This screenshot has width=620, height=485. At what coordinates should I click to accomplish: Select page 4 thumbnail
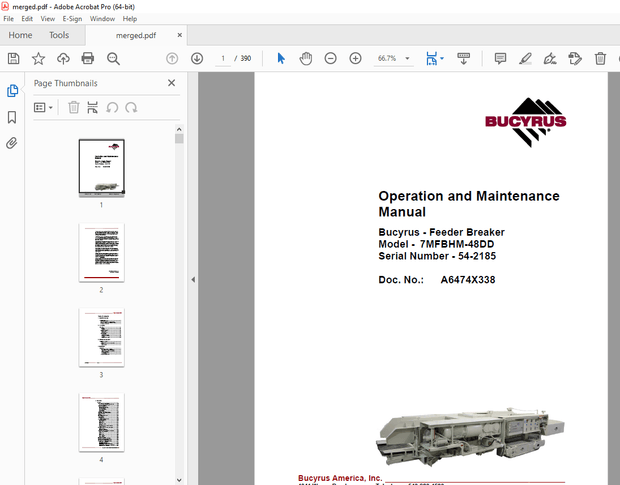tap(102, 422)
